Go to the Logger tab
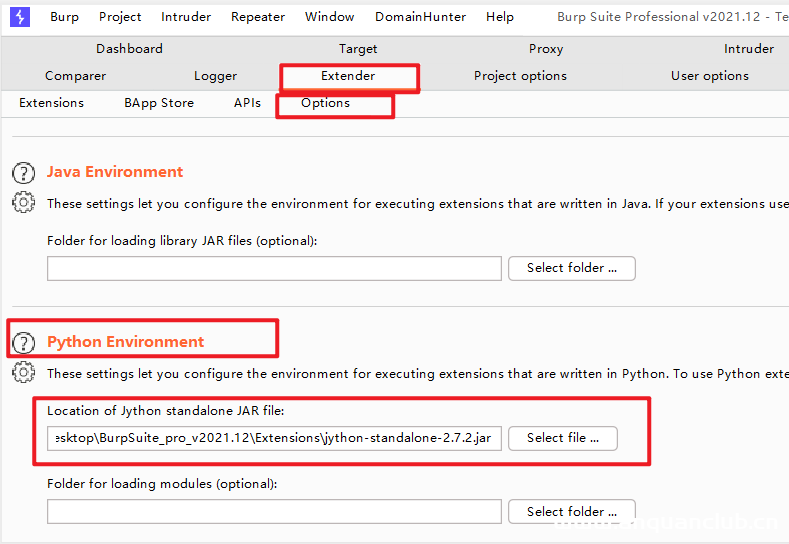The height and width of the screenshot is (544, 789). point(215,76)
